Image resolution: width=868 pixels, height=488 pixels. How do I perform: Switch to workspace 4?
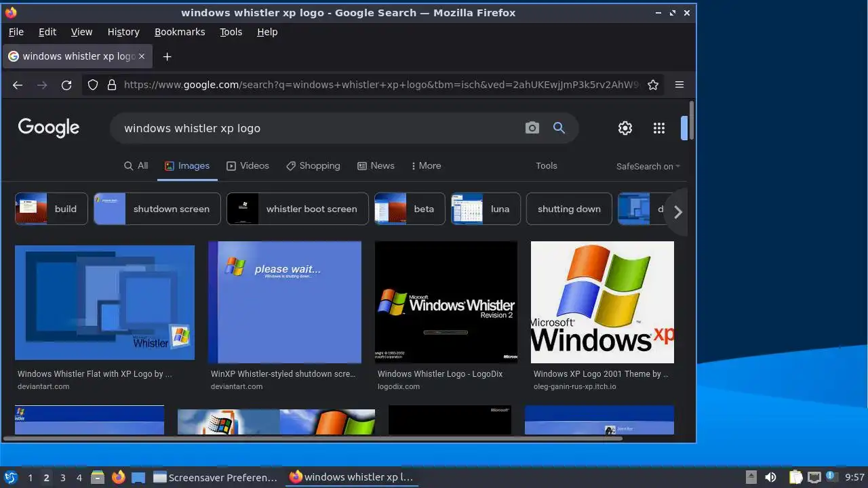click(79, 477)
